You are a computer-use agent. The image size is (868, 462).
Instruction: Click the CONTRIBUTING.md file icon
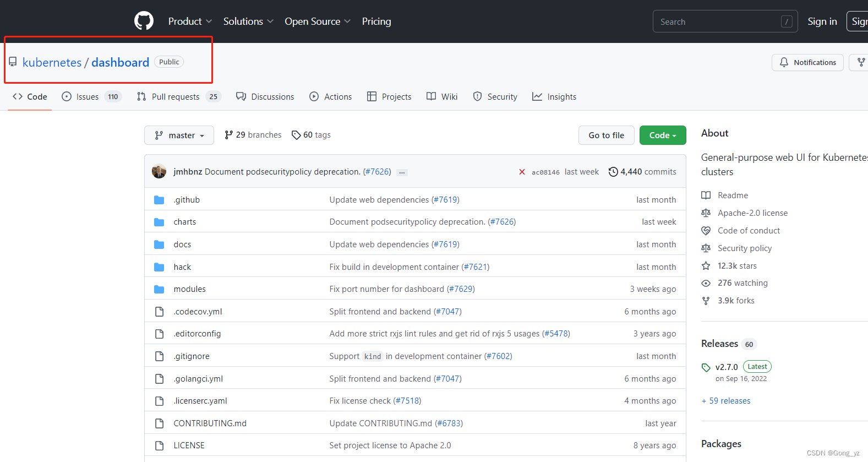point(159,423)
